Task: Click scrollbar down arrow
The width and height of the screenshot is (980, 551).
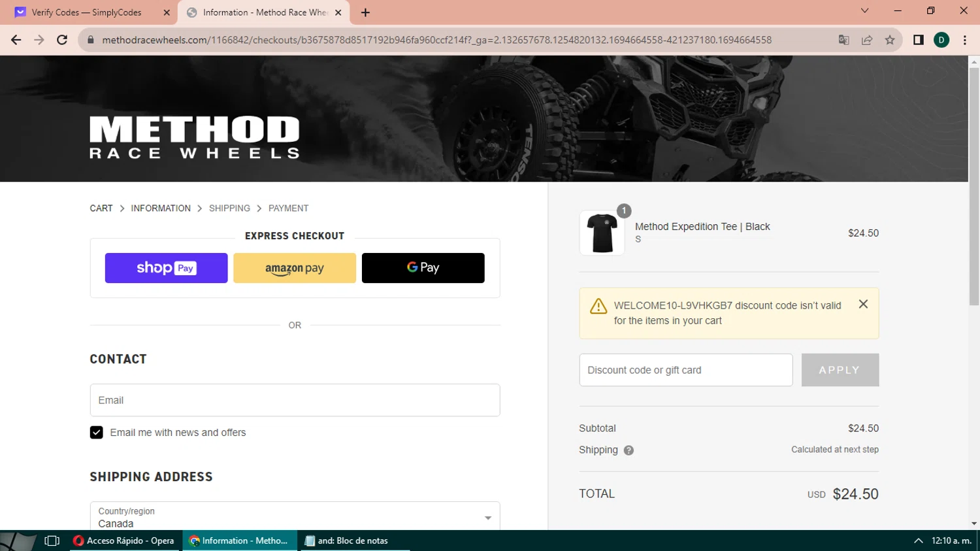Action: coord(974,524)
